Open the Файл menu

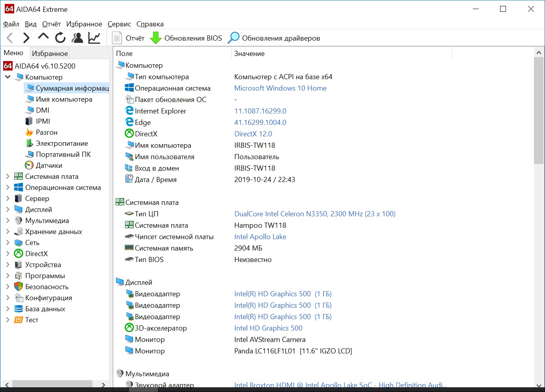click(x=11, y=24)
